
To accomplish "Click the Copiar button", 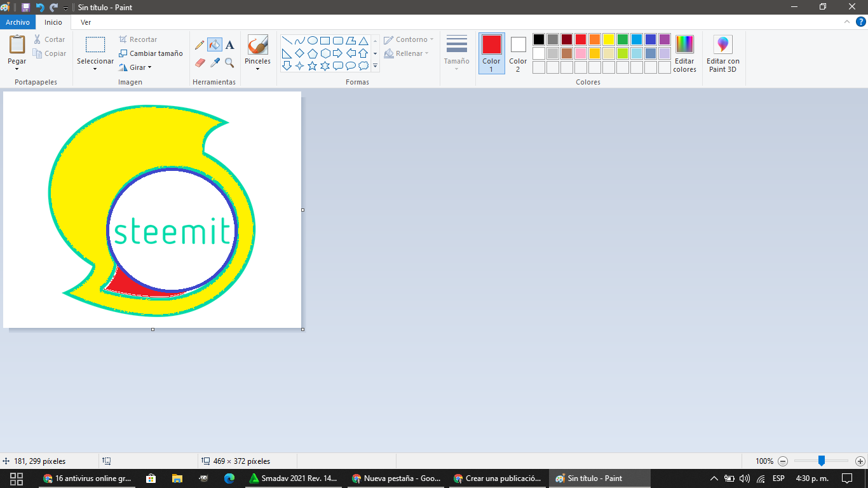I will click(x=50, y=54).
